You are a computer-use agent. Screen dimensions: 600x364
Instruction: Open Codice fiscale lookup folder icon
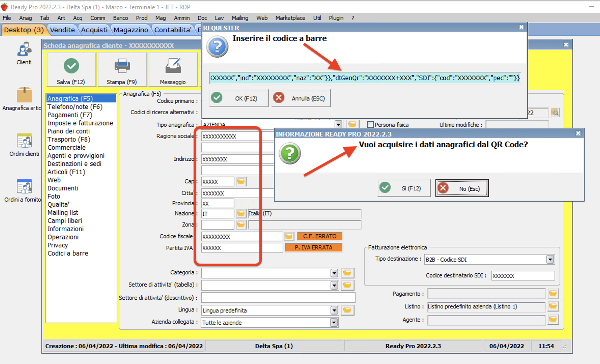(289, 236)
